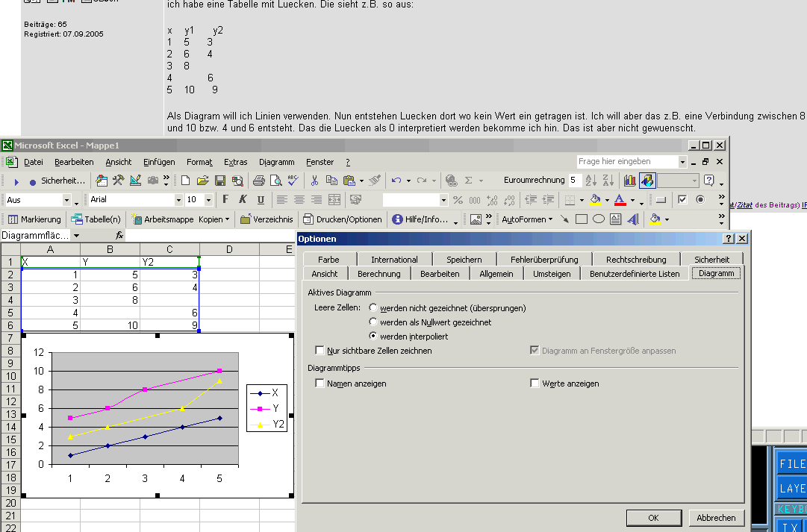Click the Percent style icon
The width and height of the screenshot is (807, 532).
[458, 200]
